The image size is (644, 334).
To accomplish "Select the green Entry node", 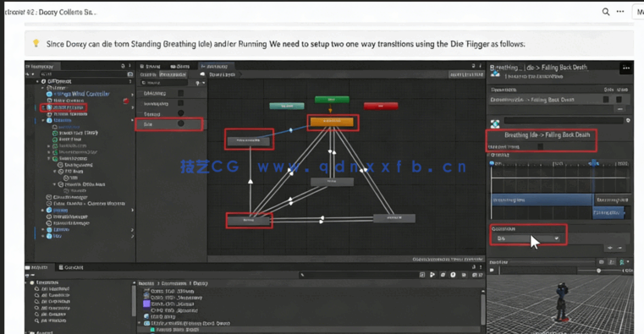I will coord(332,99).
